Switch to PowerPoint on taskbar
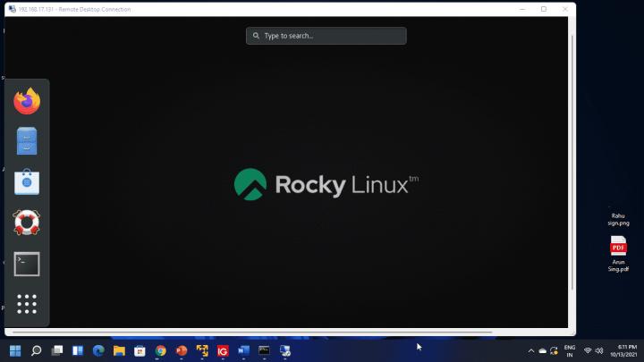644x362 pixels. click(x=181, y=350)
